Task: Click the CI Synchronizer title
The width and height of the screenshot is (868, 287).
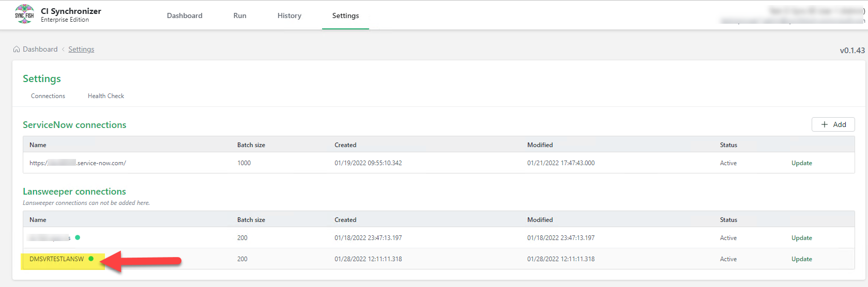Action: (x=71, y=11)
